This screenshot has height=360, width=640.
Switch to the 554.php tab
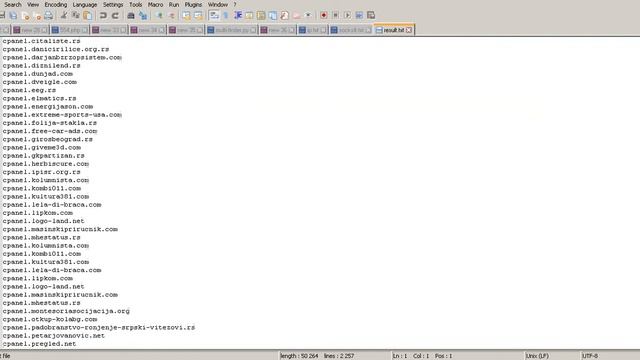click(x=70, y=30)
